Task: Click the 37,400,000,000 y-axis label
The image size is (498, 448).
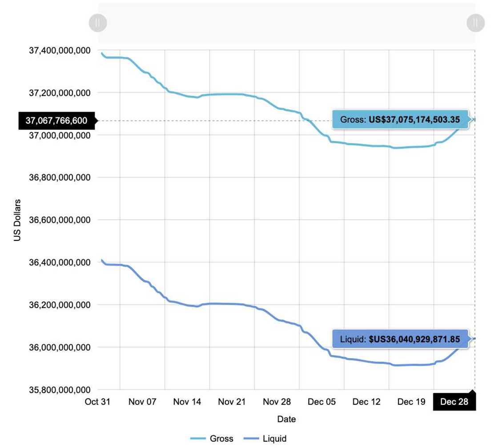Action: pos(60,51)
